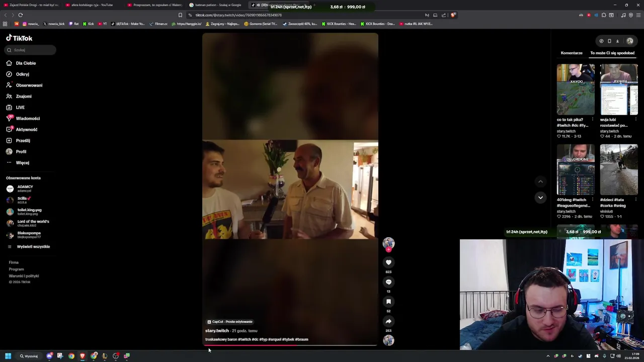644x362 pixels.
Task: Open more options for '#dzieci #tata' video
Action: (636, 200)
